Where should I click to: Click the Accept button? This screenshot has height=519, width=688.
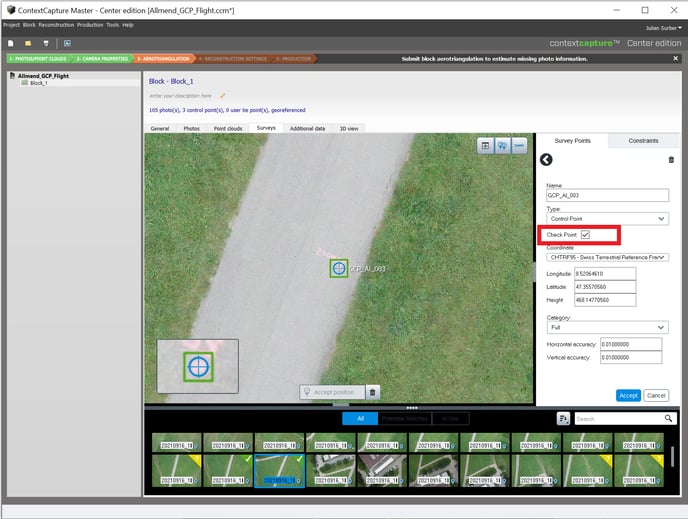[628, 395]
